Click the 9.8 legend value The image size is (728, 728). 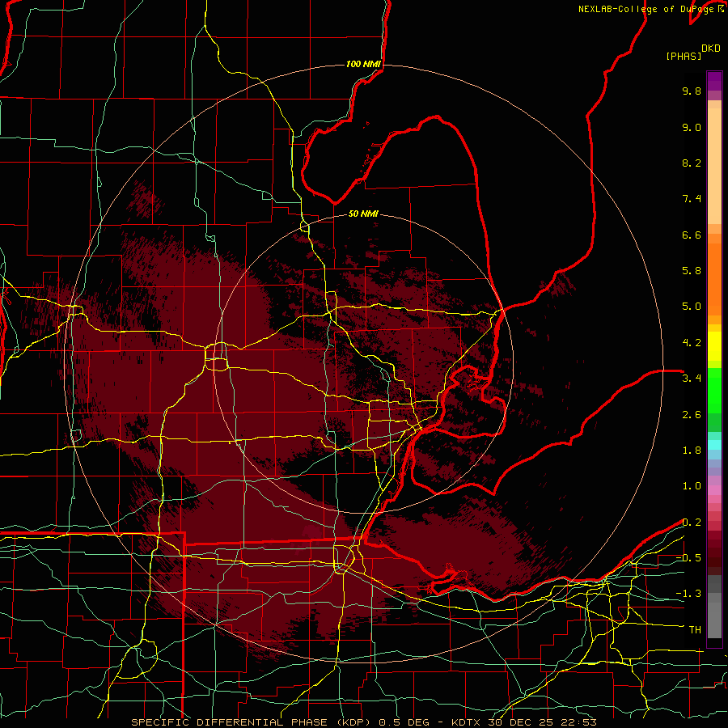692,91
